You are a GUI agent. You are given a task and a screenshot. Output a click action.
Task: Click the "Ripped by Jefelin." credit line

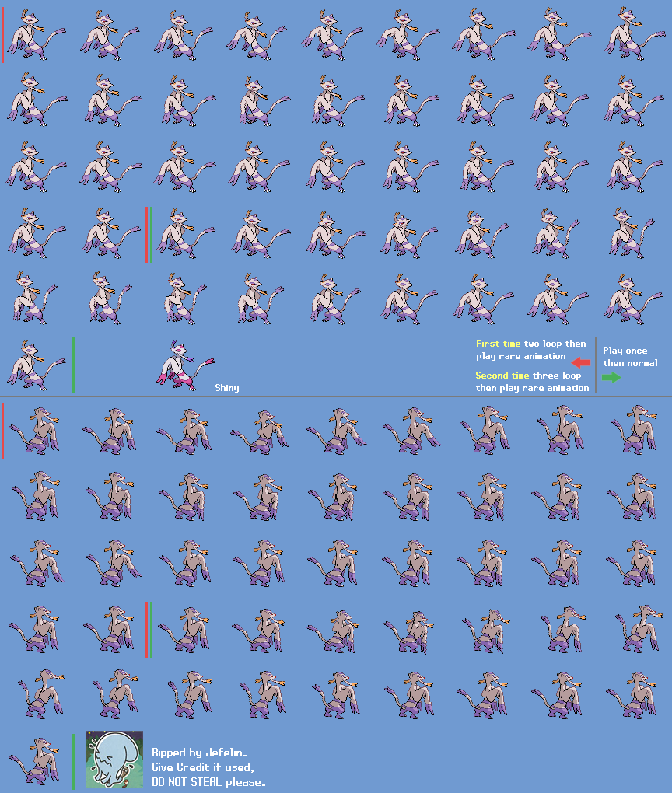coord(199,753)
